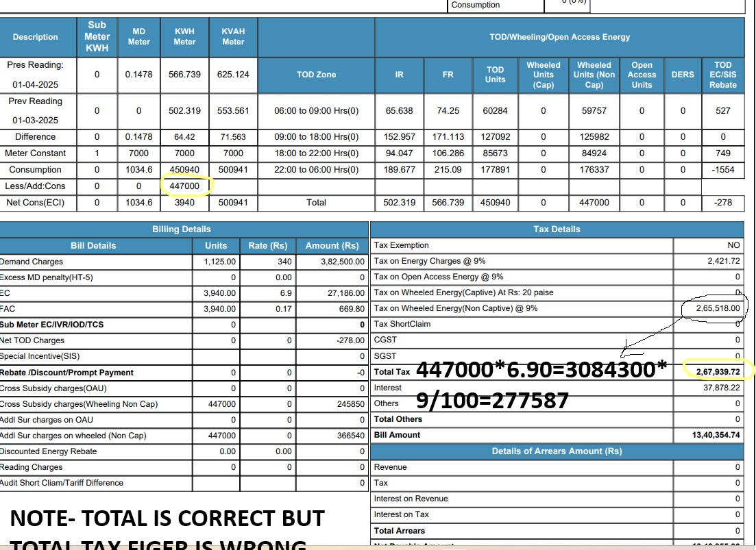756x550 pixels.
Task: Click the IR value 152.957
Action: click(399, 137)
